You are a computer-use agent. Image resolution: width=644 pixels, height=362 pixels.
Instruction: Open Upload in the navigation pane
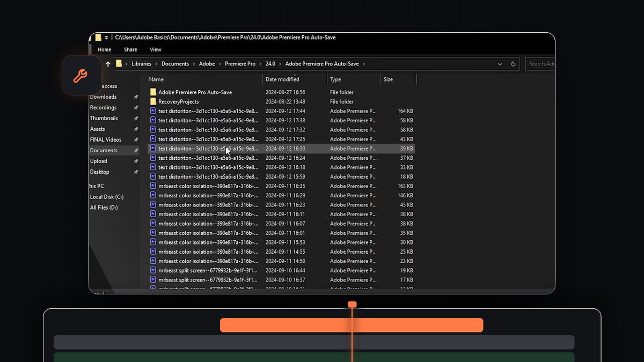coord(98,161)
